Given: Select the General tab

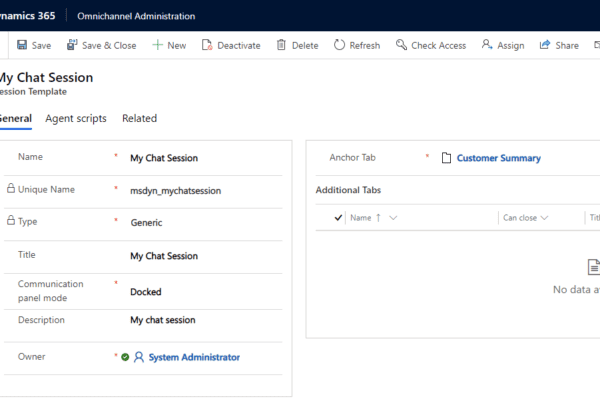Looking at the screenshot, I should pyautogui.click(x=16, y=118).
